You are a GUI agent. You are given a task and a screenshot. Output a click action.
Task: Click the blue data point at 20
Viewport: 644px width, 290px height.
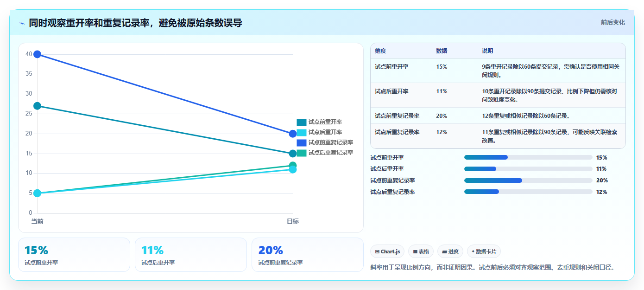tap(293, 134)
